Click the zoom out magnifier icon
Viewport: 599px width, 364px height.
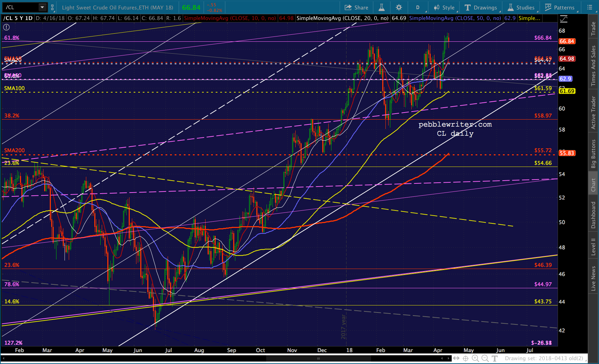point(485,358)
